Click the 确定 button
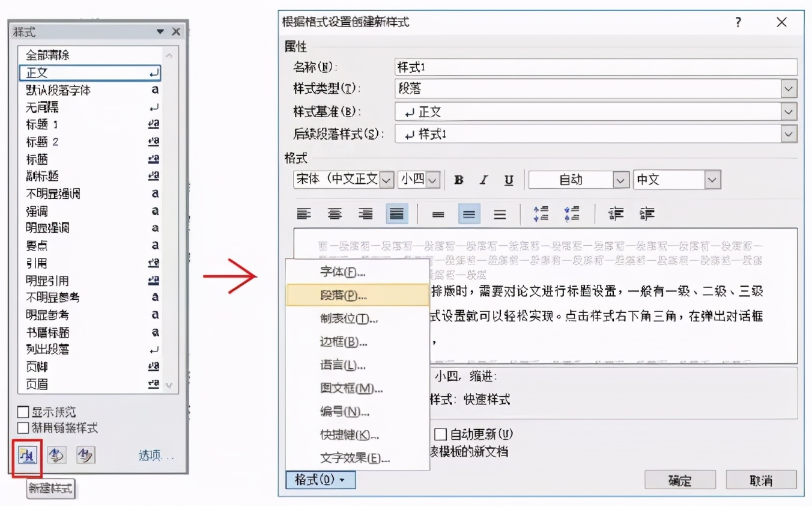The width and height of the screenshot is (812, 506). click(680, 480)
